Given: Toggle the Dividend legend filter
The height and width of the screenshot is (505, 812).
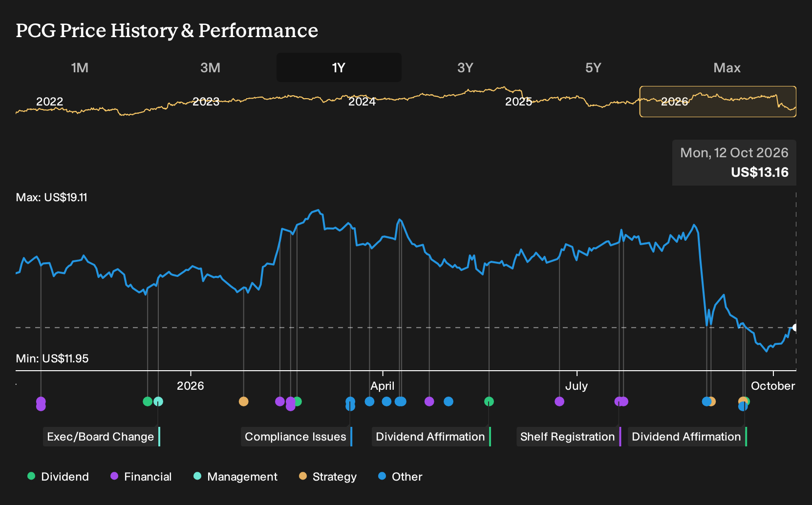Looking at the screenshot, I should tap(58, 477).
